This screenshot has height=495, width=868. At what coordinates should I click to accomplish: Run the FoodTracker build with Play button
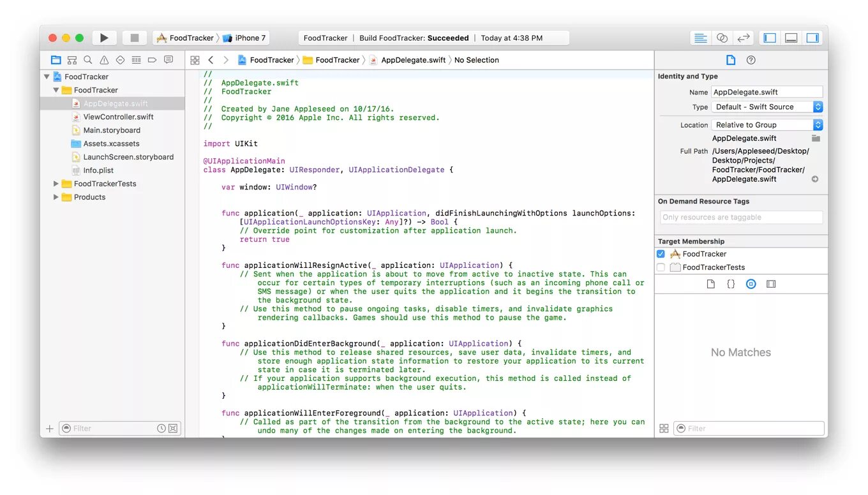click(x=104, y=38)
